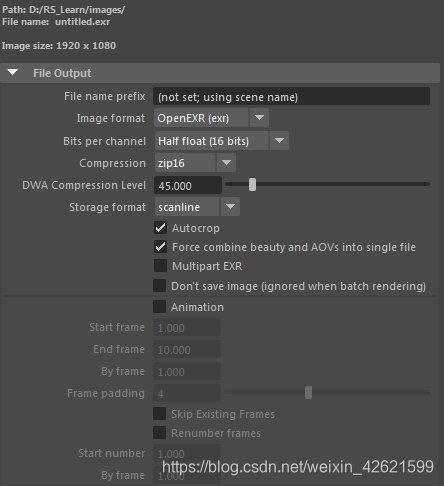Click the Path D:/RS_Learn/images/ text

coord(63,10)
